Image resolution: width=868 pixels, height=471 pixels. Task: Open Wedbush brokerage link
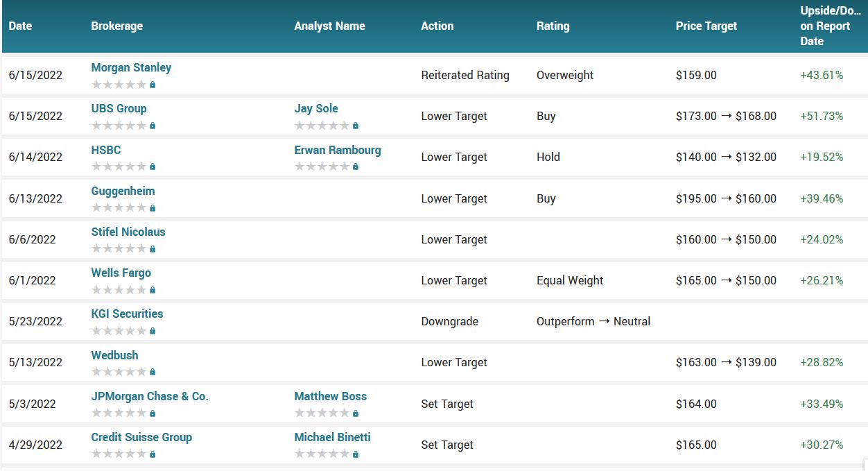pos(114,355)
